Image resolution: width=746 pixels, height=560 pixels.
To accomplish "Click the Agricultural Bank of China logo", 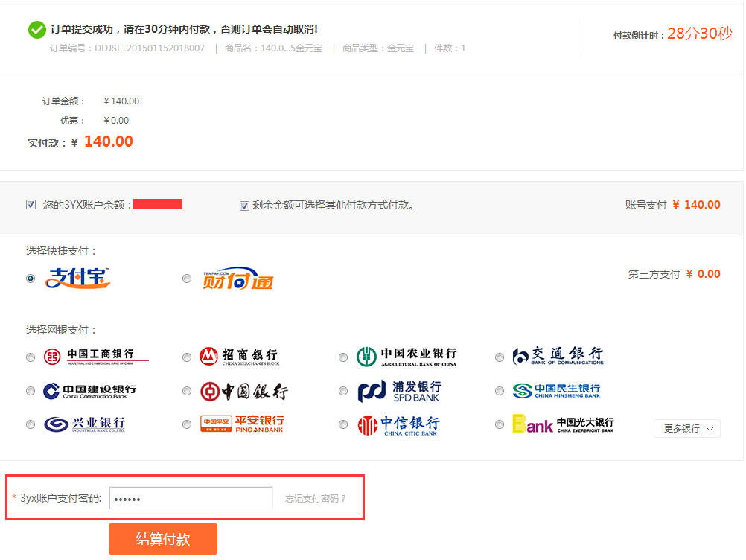I will click(x=407, y=357).
